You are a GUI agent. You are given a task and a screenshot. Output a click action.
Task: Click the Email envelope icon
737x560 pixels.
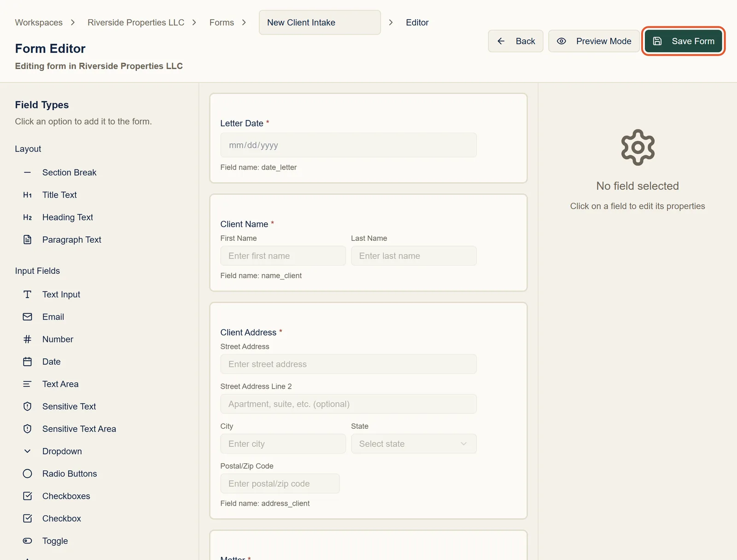[x=28, y=317]
